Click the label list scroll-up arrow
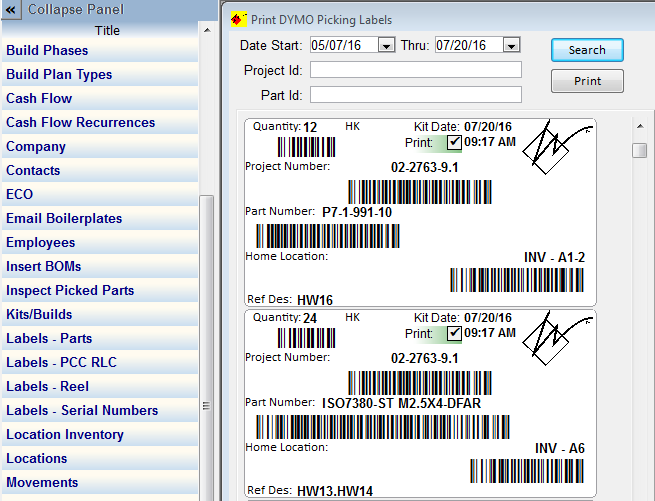Viewport: 655px width, 501px height. (x=640, y=126)
